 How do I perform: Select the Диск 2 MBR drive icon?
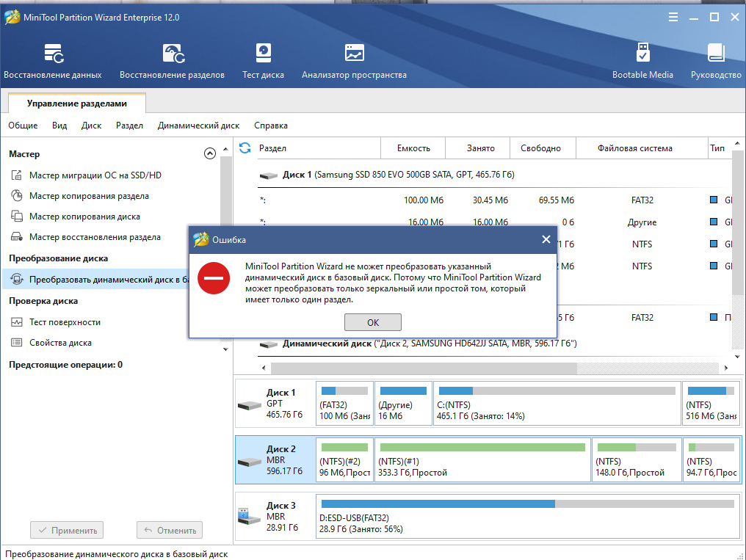pyautogui.click(x=250, y=462)
